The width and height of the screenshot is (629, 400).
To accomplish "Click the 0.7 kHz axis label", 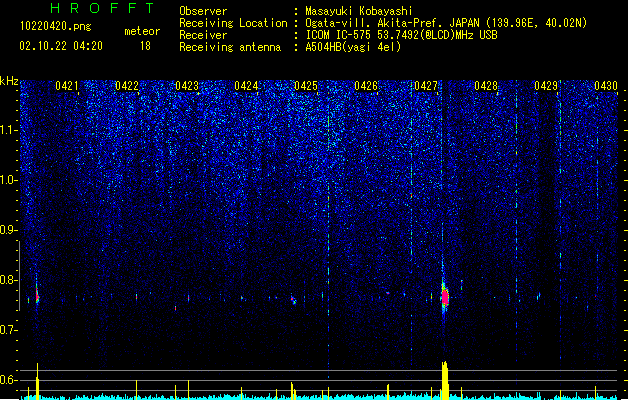I will point(8,330).
